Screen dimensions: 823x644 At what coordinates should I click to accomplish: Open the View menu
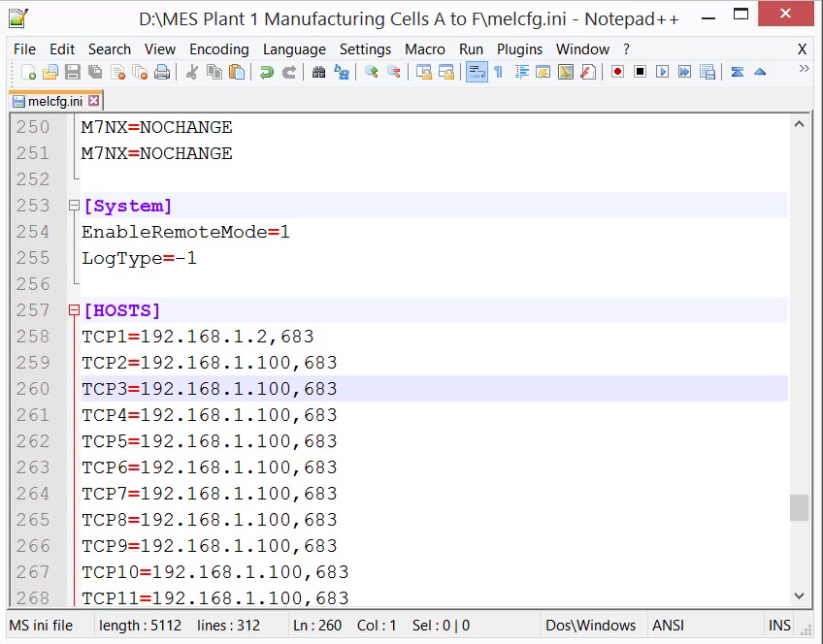click(160, 49)
